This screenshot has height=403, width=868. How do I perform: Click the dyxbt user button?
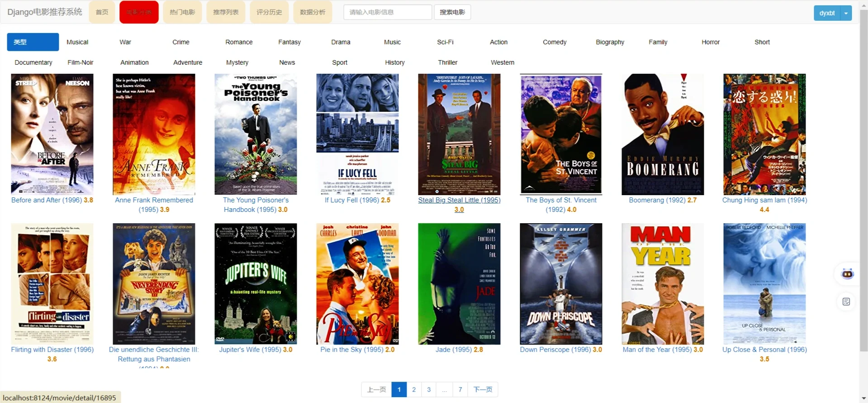click(x=827, y=13)
